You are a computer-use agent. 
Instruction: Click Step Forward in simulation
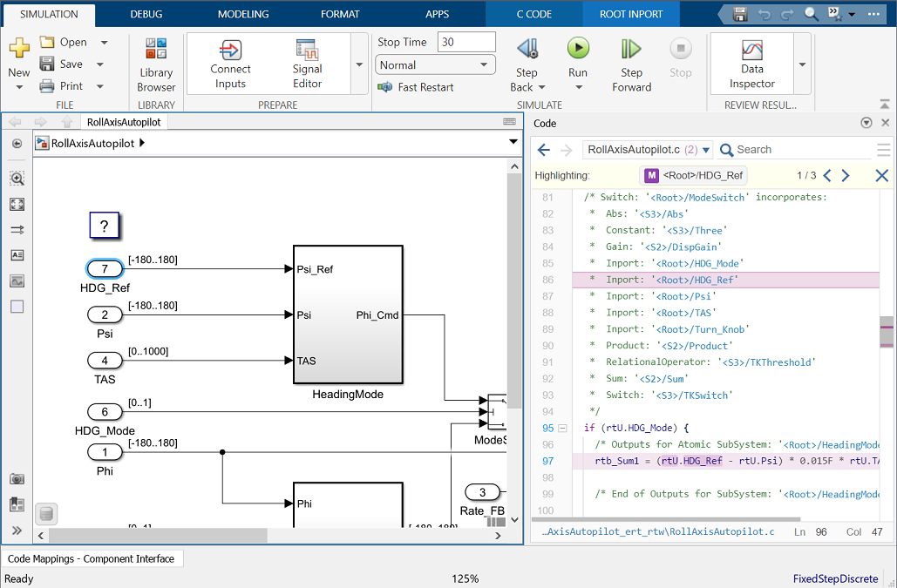click(x=631, y=50)
